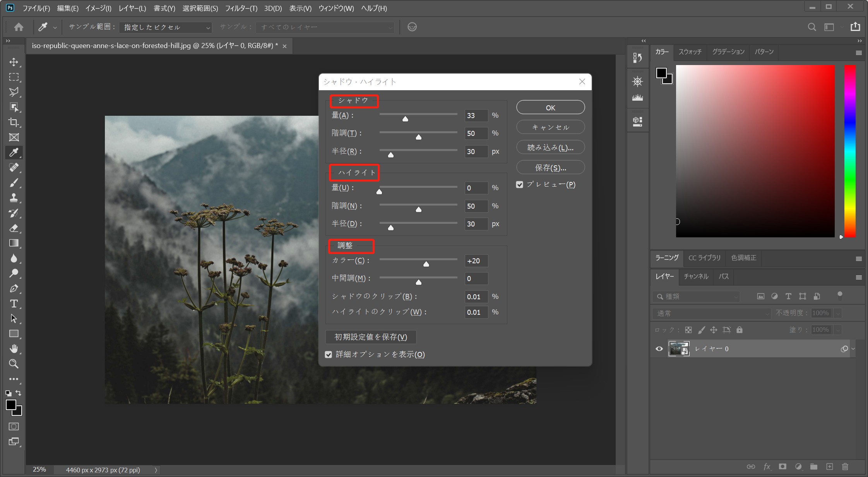Click the 種類 layer search field
The image size is (868, 477).
pyautogui.click(x=697, y=296)
